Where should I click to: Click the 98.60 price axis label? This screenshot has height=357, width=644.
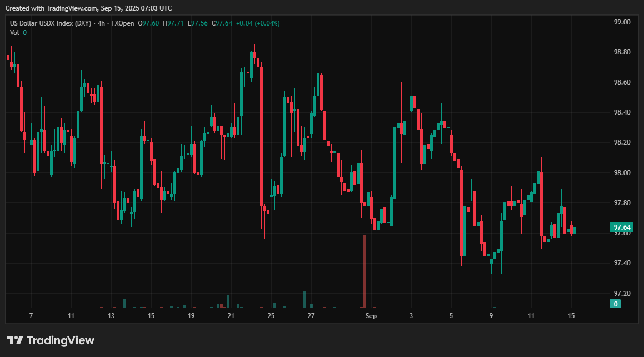pos(622,82)
